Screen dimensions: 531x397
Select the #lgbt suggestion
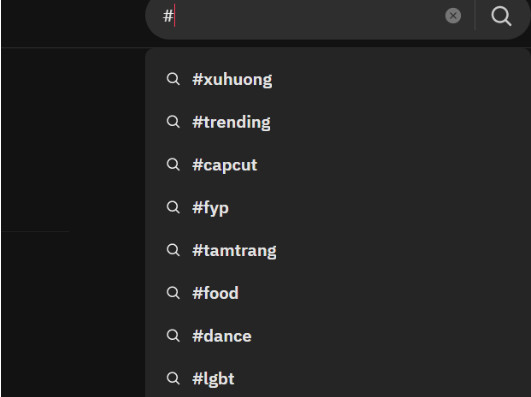(337, 378)
